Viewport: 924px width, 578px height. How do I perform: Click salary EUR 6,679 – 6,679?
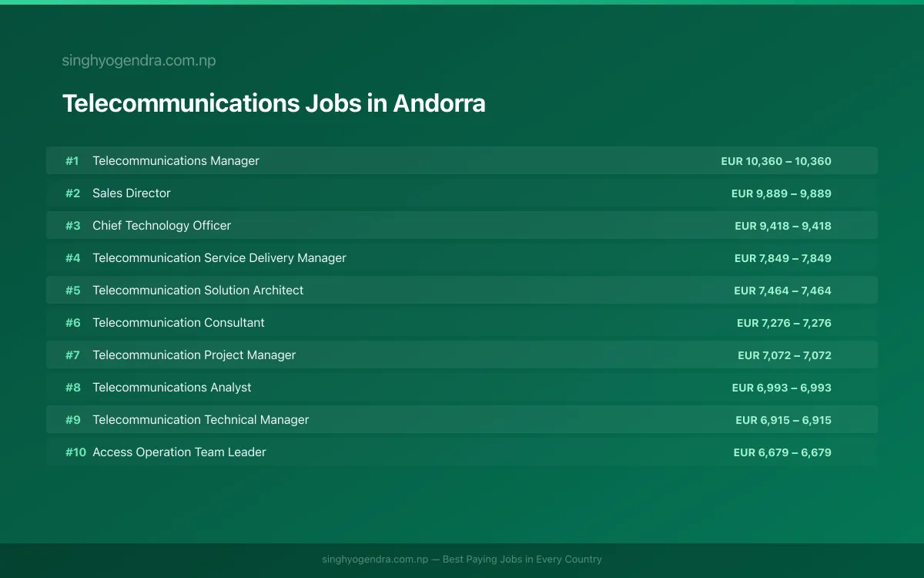(782, 452)
